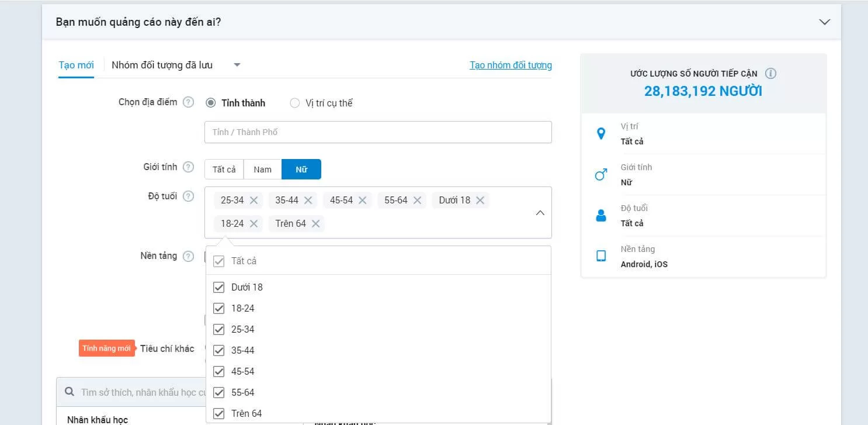868x425 pixels.
Task: Click info icon next to estimated reach title
Action: click(x=770, y=74)
